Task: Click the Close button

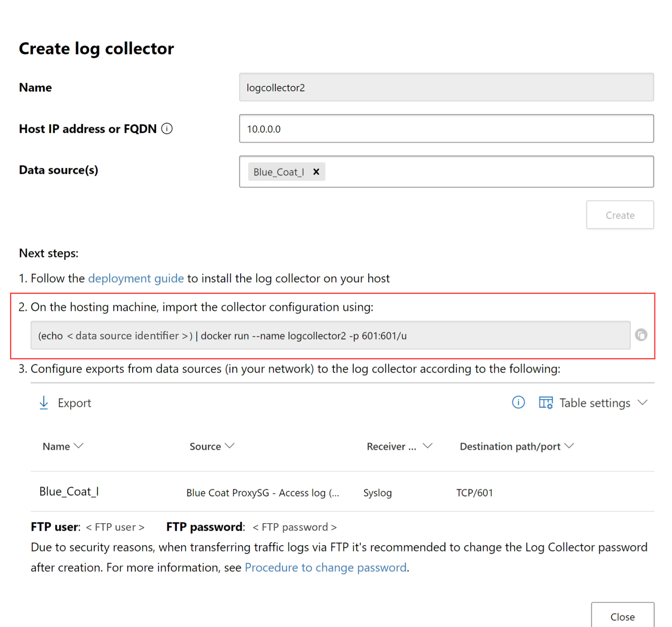Action: point(622,616)
